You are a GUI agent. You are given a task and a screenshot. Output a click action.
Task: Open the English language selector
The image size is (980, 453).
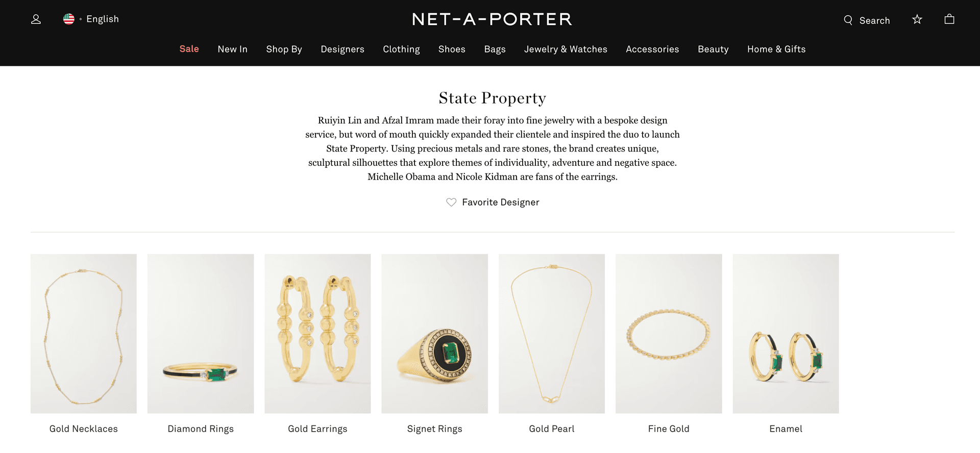tap(102, 19)
